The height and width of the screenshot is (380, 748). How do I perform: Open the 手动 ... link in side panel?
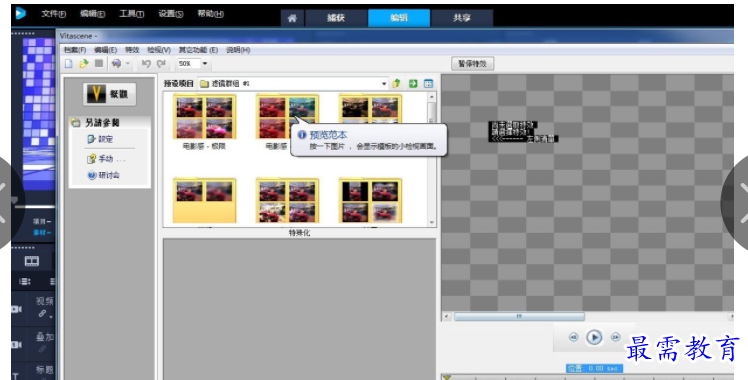click(x=106, y=159)
